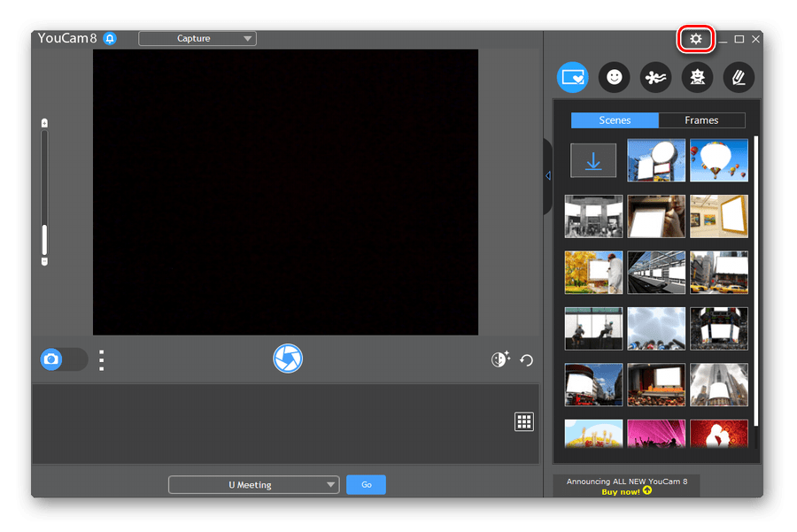Click the notification bell next to YouCam 8
Viewport: 797px width, 532px height.
click(110, 39)
